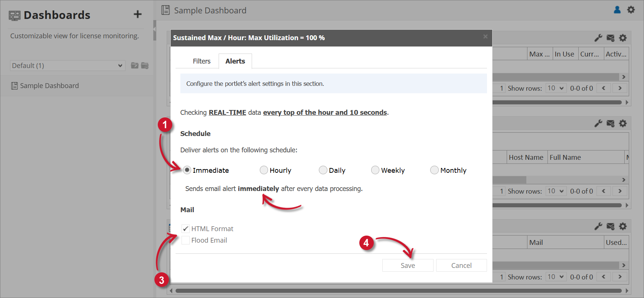
Task: Sort by the Curr... column header
Action: pos(591,54)
